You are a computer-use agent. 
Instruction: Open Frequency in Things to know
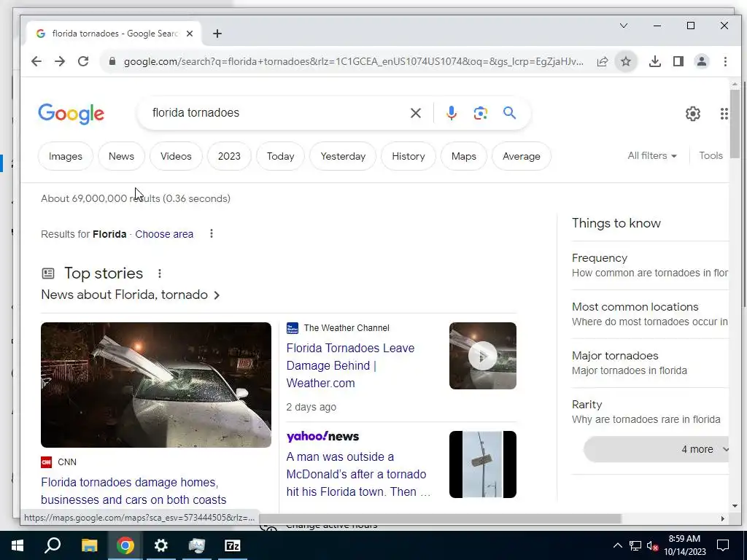click(650, 265)
